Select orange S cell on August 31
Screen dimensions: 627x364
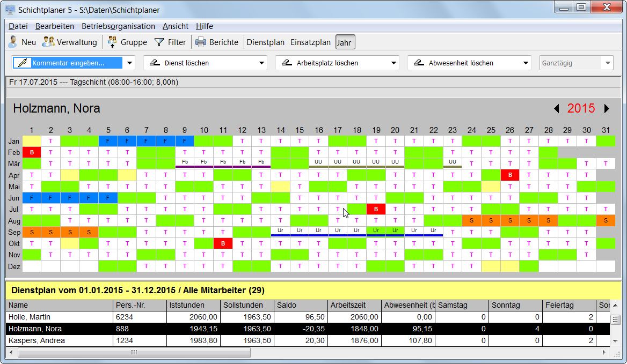606,220
